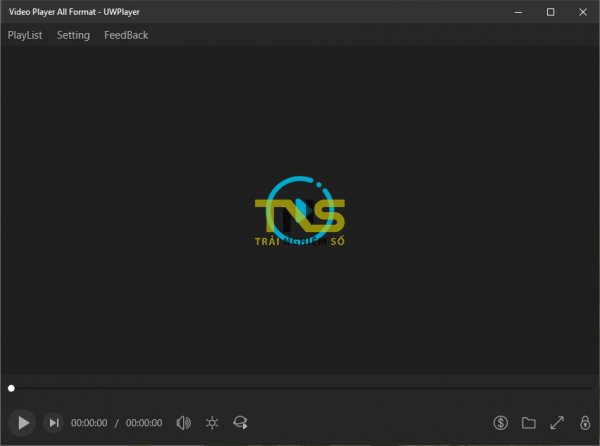Open a file via folder icon
The image size is (600, 446).
tap(528, 423)
